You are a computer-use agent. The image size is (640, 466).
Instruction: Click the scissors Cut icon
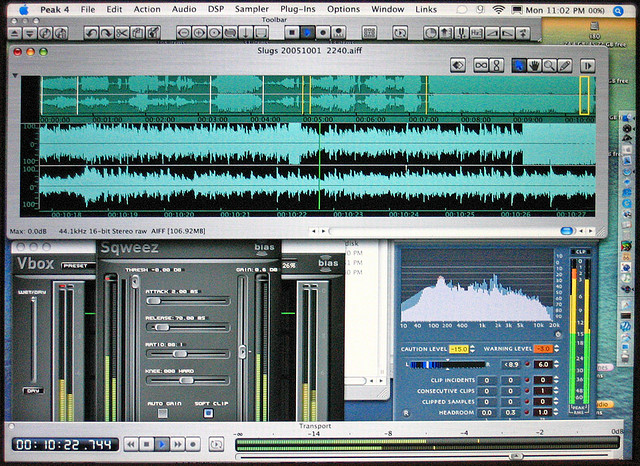point(122,33)
